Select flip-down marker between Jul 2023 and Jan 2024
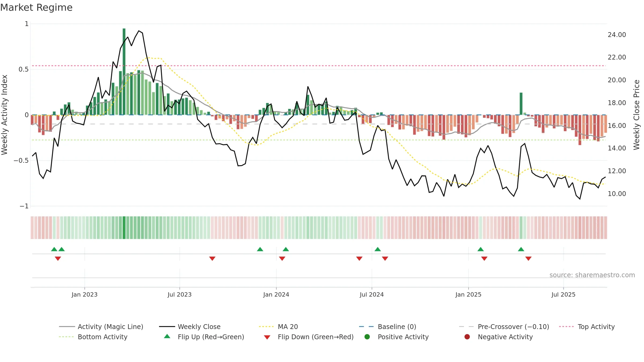Image resolution: width=644 pixels, height=362 pixels. [x=212, y=258]
